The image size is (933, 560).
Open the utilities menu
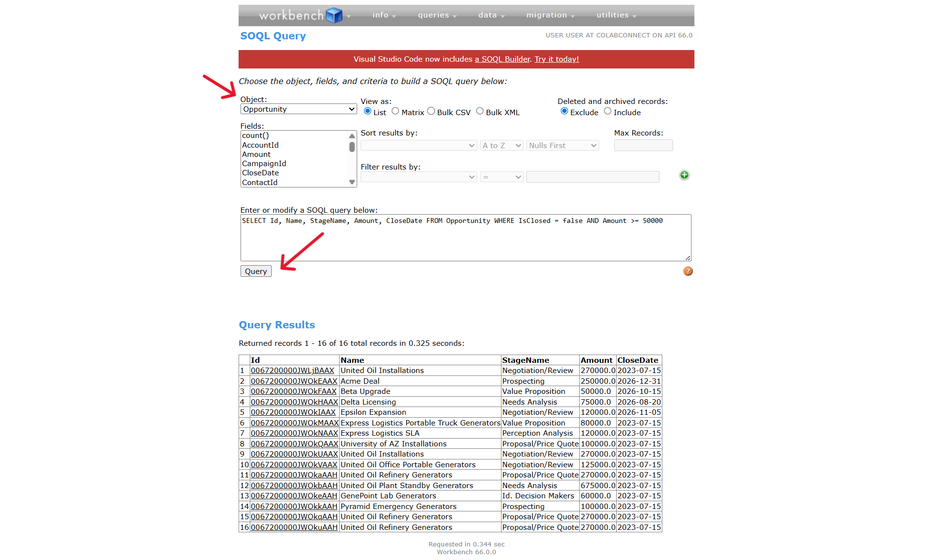click(616, 15)
